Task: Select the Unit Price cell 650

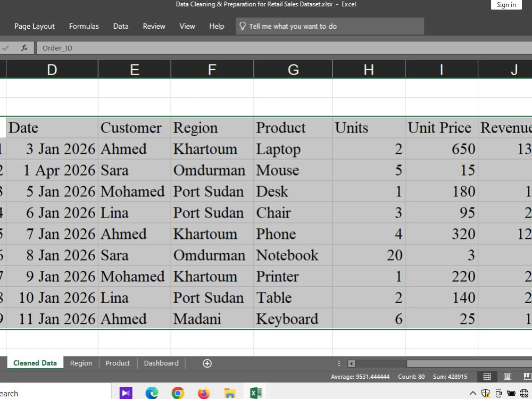Action: pyautogui.click(x=442, y=149)
